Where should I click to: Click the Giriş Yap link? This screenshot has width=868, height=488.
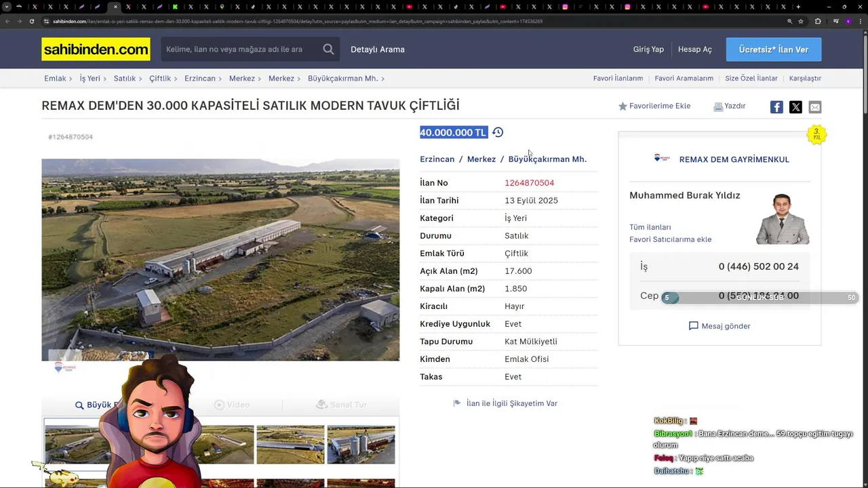coord(648,49)
